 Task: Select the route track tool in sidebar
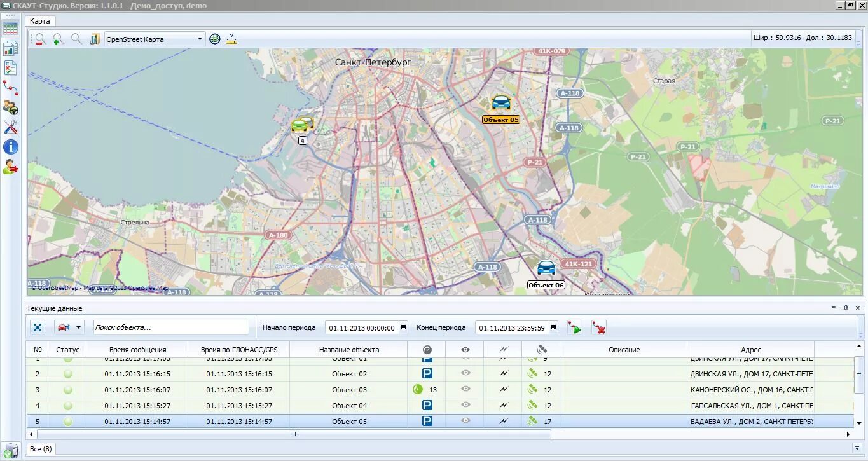tap(10, 88)
